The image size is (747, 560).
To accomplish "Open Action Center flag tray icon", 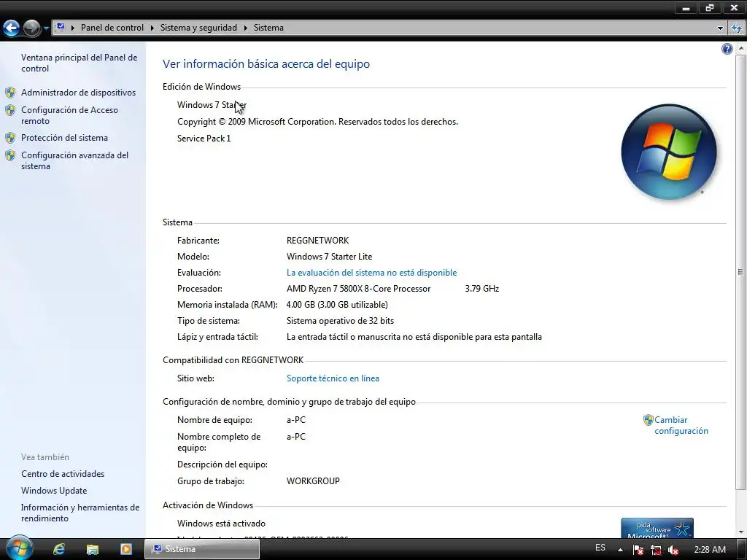I will coord(638,550).
